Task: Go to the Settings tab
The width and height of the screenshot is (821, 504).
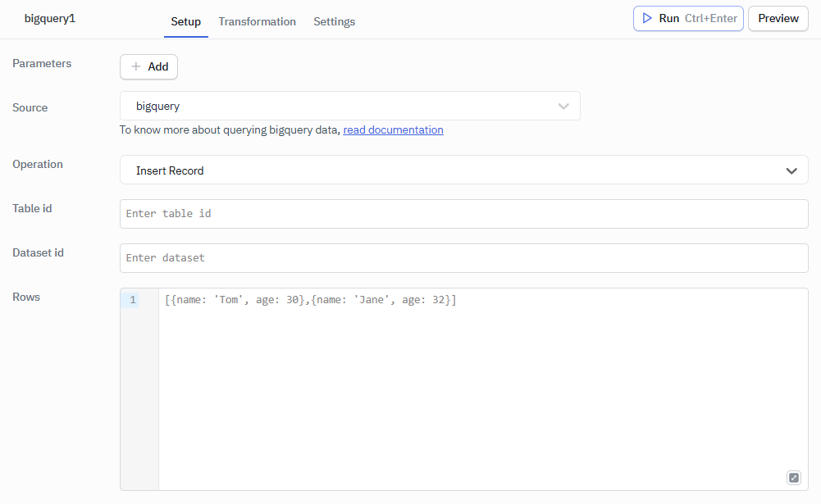Action: tap(334, 21)
